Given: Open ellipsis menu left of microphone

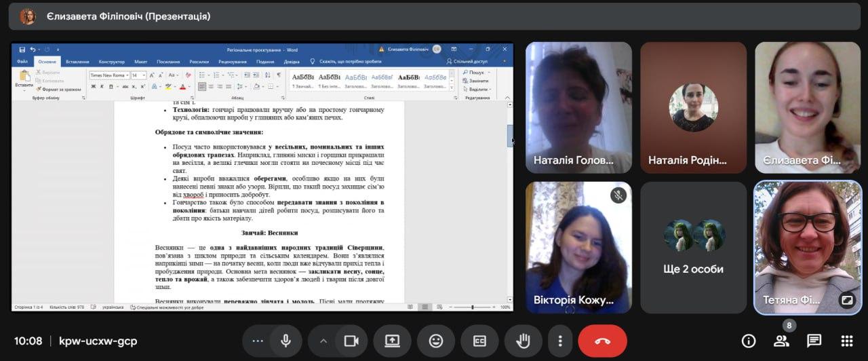Looking at the screenshot, I should point(258,341).
